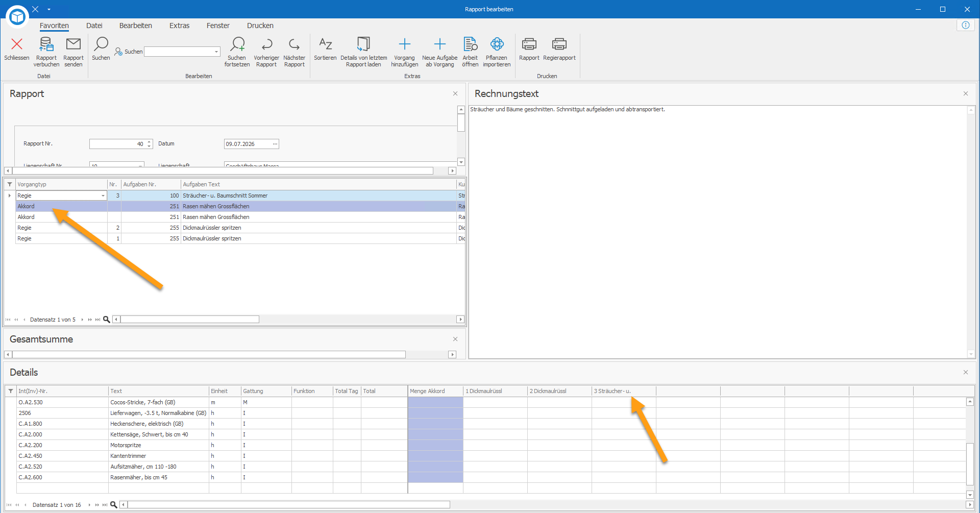Increase Rapport Nr. with up spinner
980x513 pixels.
tap(149, 142)
